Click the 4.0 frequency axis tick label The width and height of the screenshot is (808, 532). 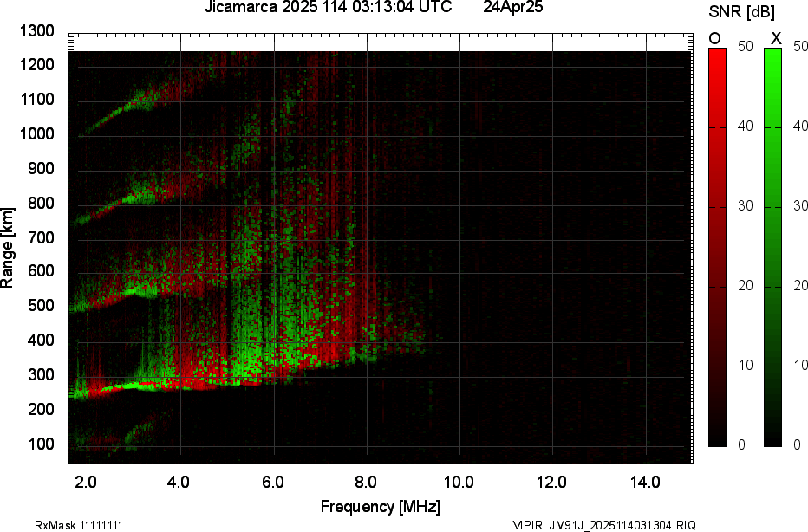pos(179,482)
